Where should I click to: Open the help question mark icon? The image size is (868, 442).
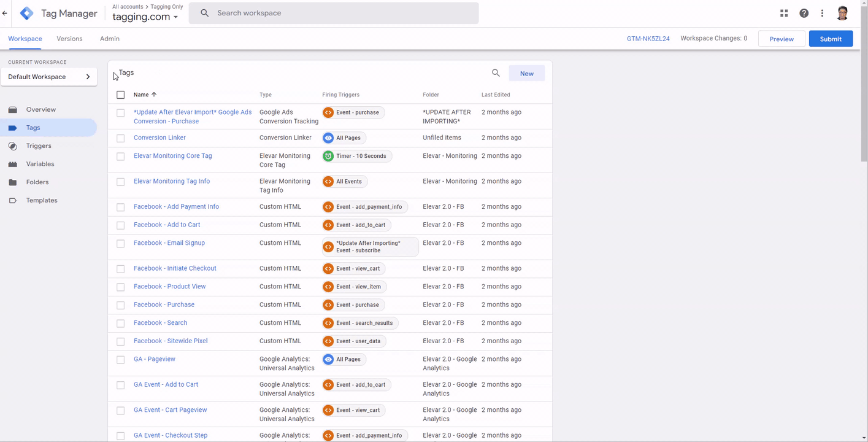coord(804,13)
